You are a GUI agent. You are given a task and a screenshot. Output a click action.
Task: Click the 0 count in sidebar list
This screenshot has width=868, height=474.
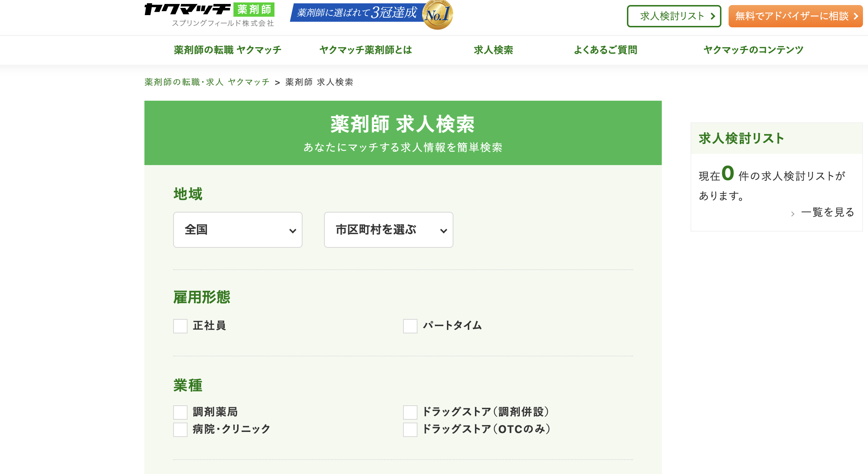(728, 173)
